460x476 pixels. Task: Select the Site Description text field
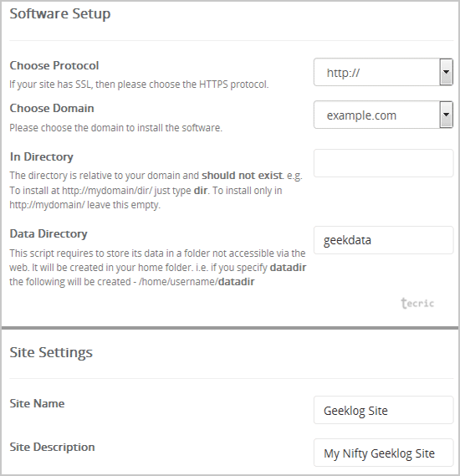click(384, 453)
